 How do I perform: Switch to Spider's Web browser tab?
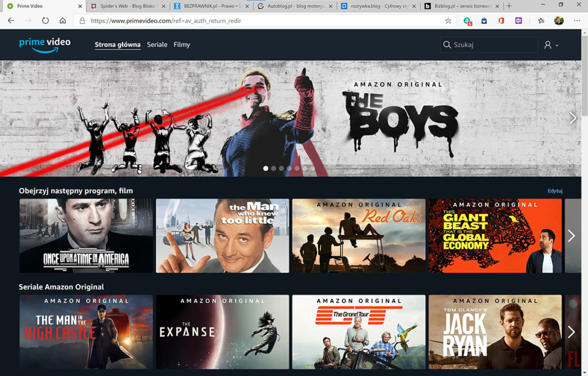(x=128, y=6)
